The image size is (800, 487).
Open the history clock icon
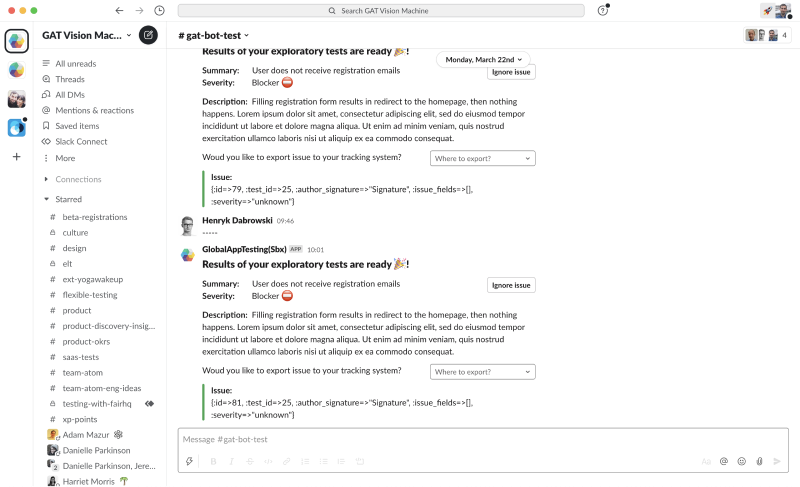coord(160,11)
